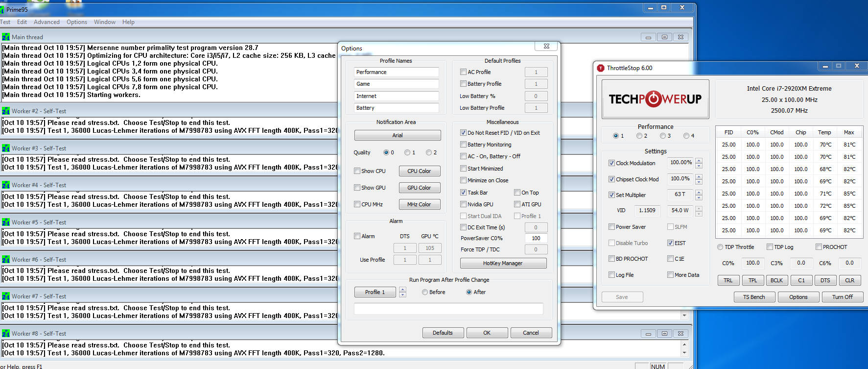This screenshot has width=868, height=369.
Task: Click the Worker #4 Self-Test window icon
Action: [6, 185]
